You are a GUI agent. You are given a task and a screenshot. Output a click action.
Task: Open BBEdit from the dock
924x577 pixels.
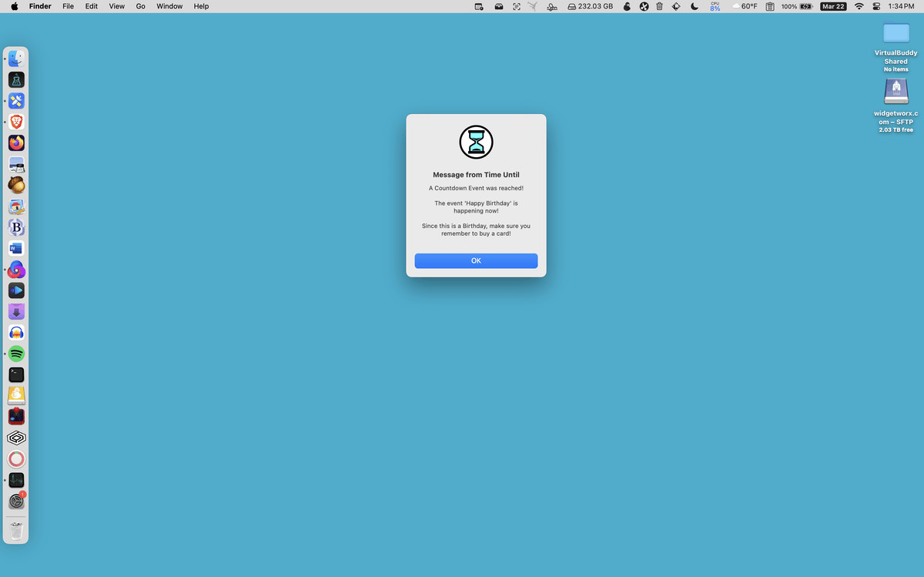(16, 227)
